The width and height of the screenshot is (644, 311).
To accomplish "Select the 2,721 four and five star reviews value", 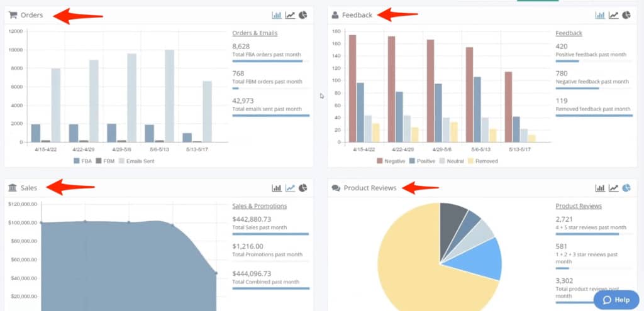I will pyautogui.click(x=564, y=219).
